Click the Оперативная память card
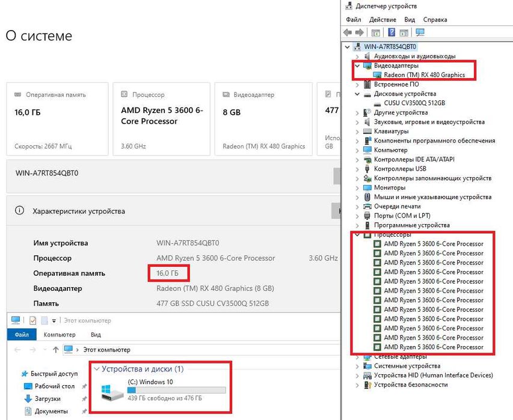Viewport: 513px width, 420px height. coord(57,119)
